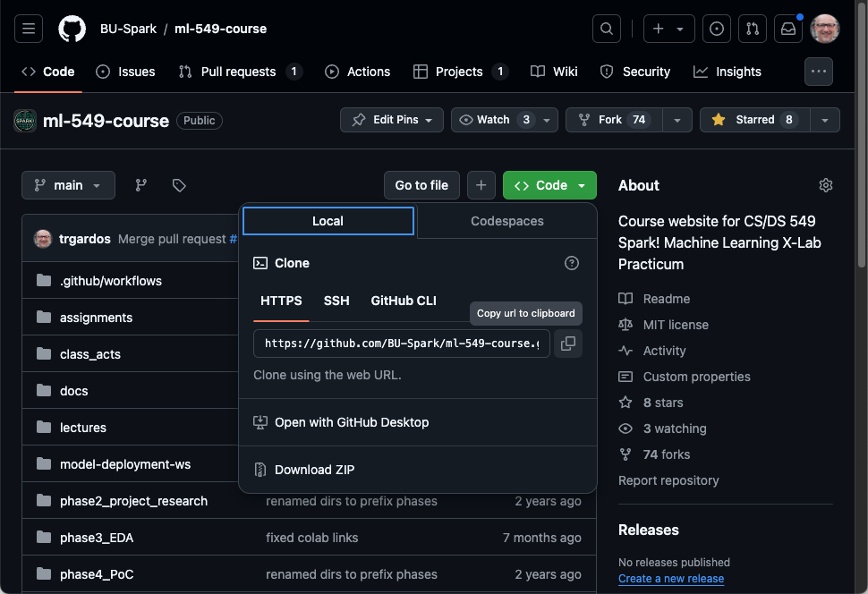Click the HTTPS clone URL field
868x594 pixels.
(402, 344)
